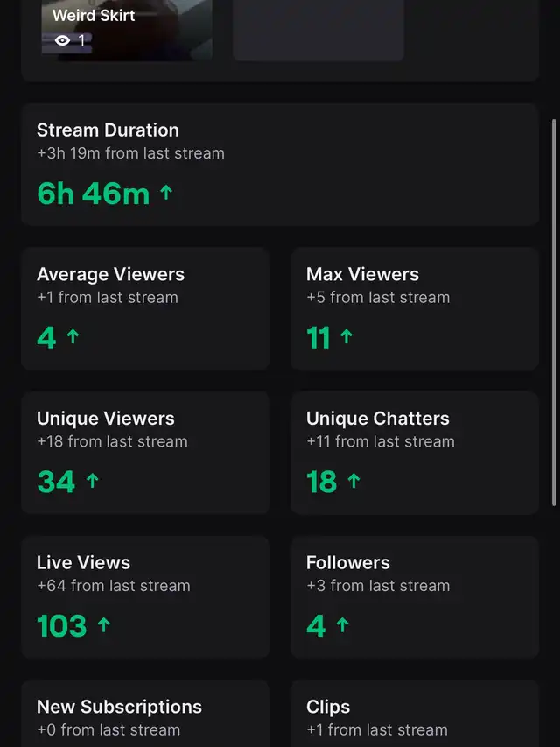This screenshot has width=560, height=747.
Task: Select the Unique Chatters heading
Action: tap(378, 419)
